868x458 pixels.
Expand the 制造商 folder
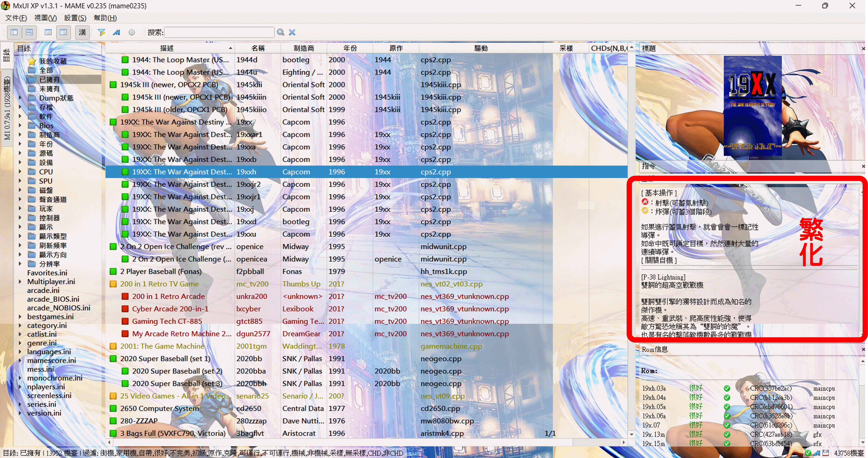click(20, 135)
